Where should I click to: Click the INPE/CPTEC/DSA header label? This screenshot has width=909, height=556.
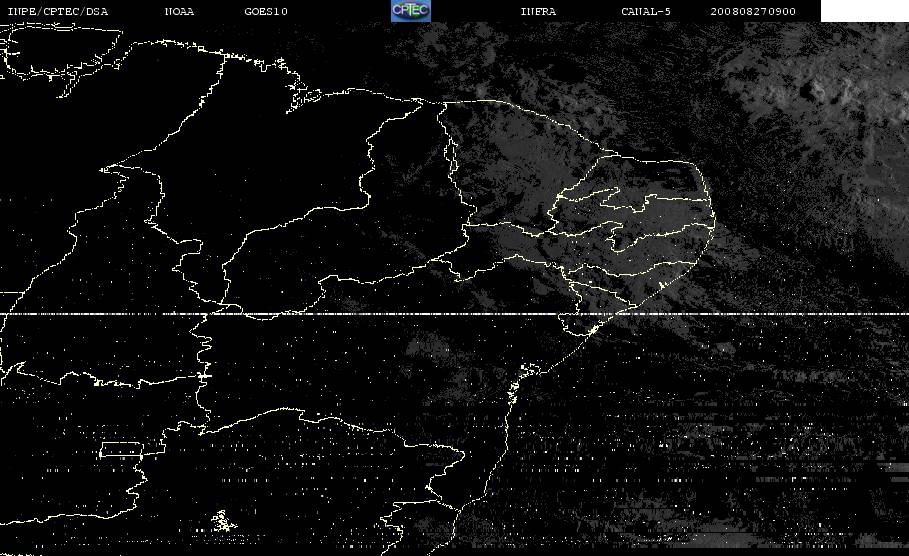58,12
